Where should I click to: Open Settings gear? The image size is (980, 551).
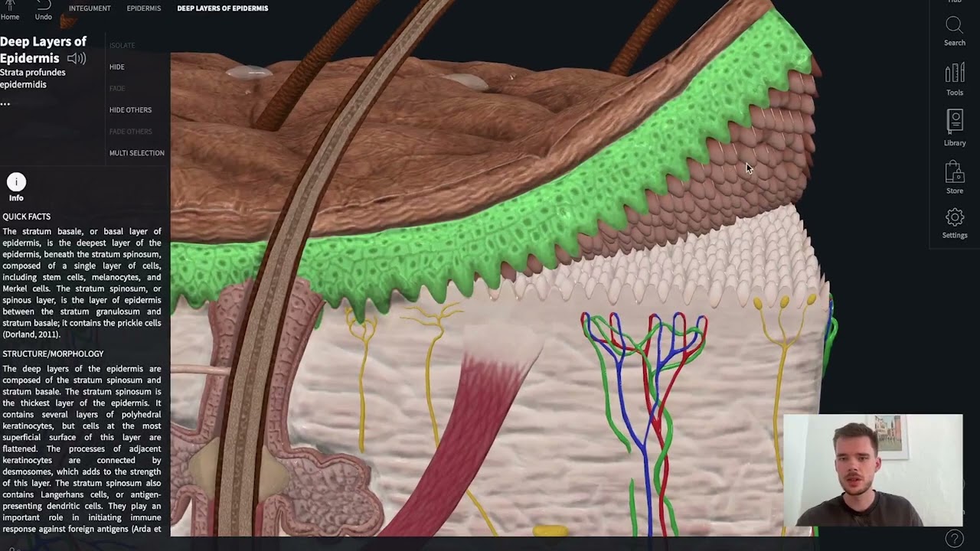tap(954, 223)
